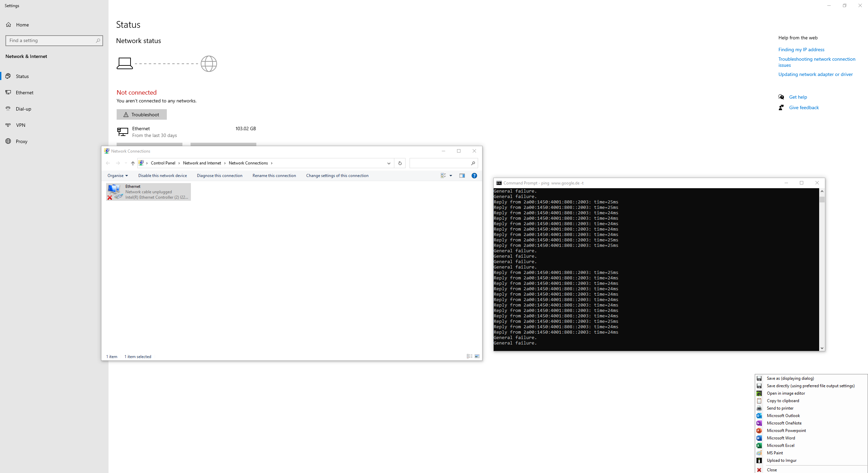The image size is (868, 473).
Task: Click the Ethernet adapter icon in Network Connections
Action: tap(114, 192)
